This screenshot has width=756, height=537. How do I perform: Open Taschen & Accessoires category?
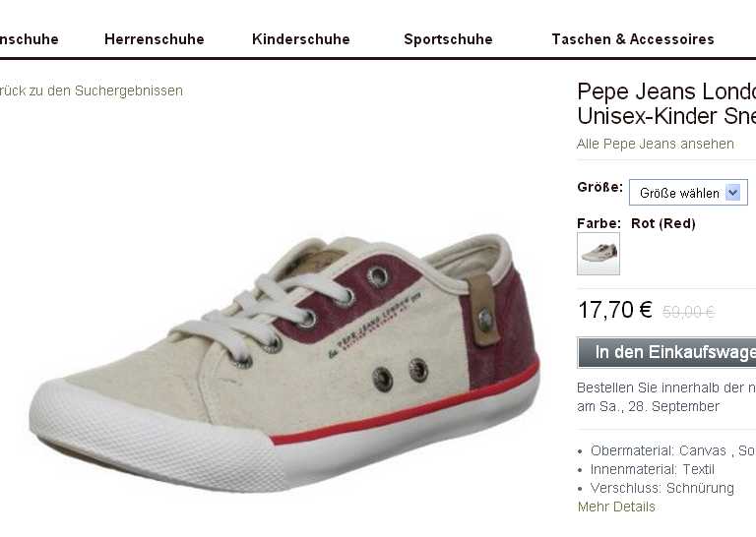pyautogui.click(x=633, y=39)
